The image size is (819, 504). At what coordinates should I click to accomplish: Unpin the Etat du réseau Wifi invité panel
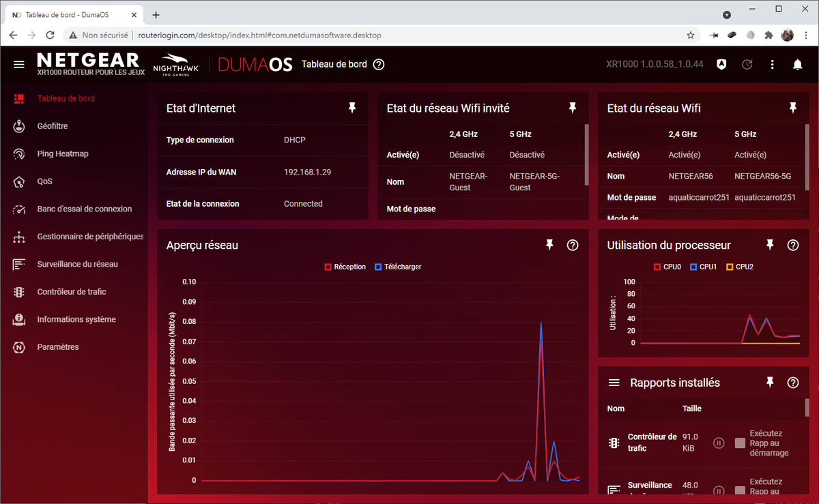pyautogui.click(x=573, y=108)
